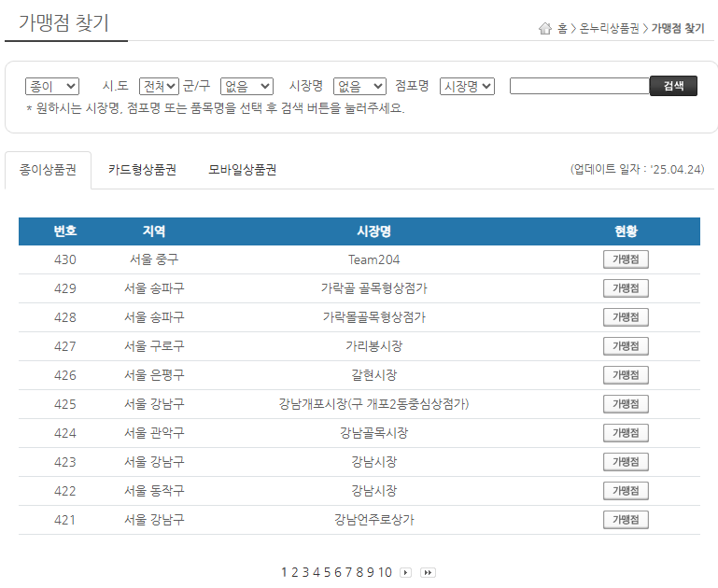718x588 pixels.
Task: Select market name Team204
Action: coord(374,259)
